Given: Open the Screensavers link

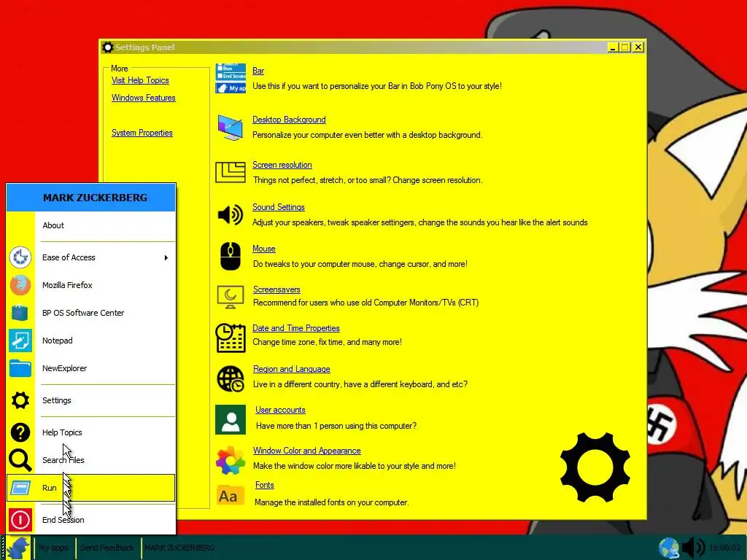Looking at the screenshot, I should coord(276,289).
